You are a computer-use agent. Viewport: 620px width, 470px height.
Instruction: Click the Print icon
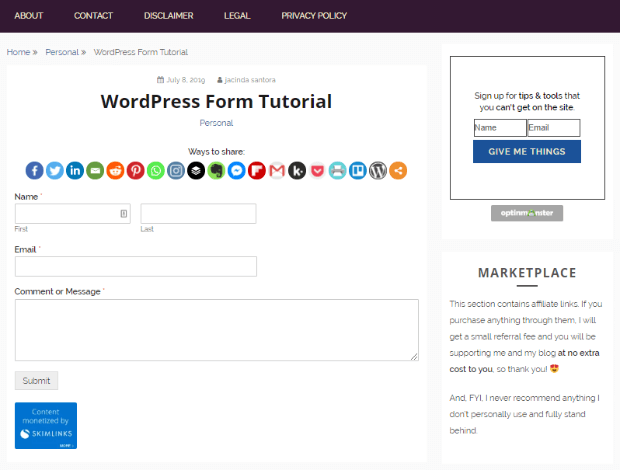coord(337,171)
